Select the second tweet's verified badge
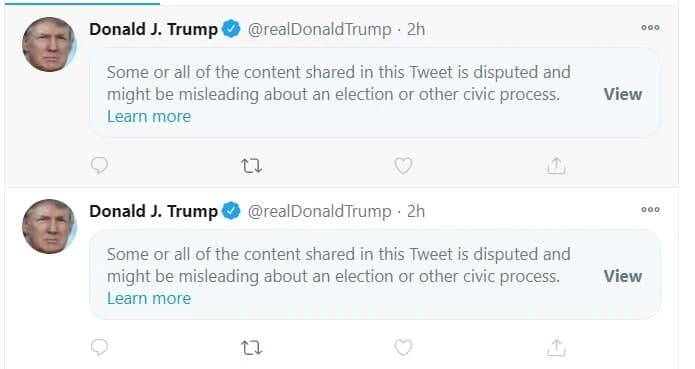 point(231,211)
